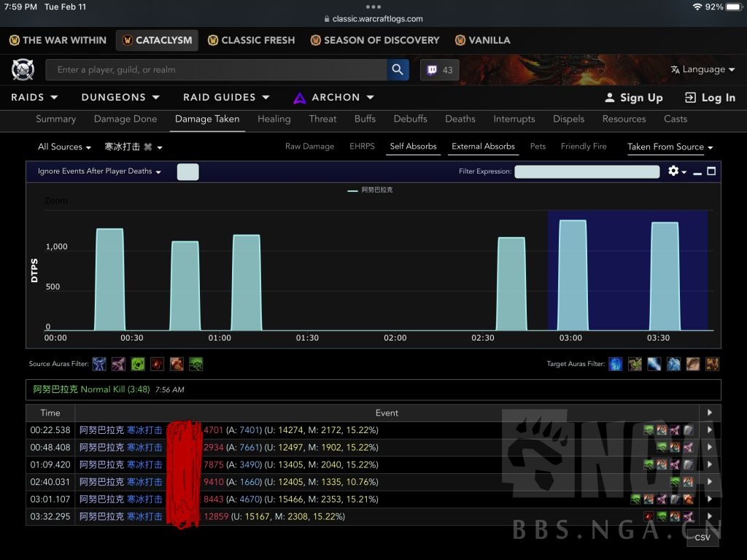Toggle the External Absorbs option
This screenshot has height=560, width=747.
[x=483, y=147]
